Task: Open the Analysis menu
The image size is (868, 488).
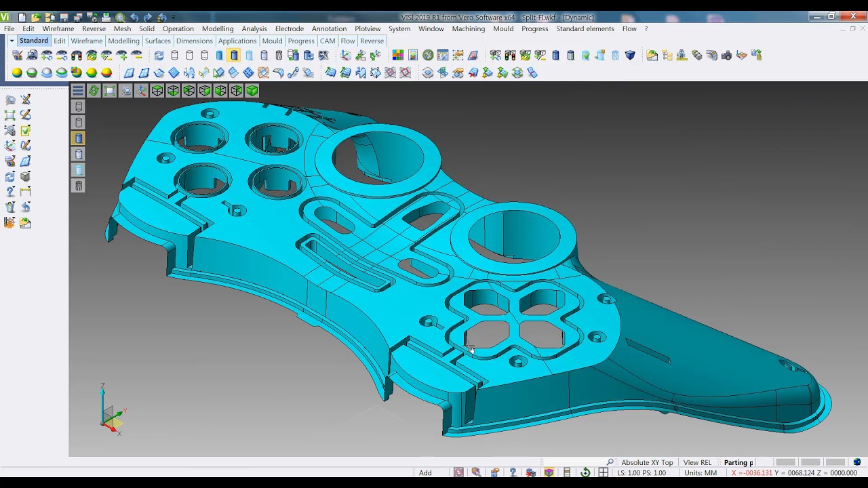Action: [254, 28]
